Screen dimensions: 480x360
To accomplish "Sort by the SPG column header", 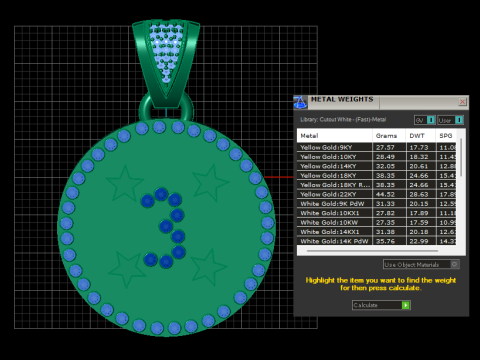I will click(446, 136).
